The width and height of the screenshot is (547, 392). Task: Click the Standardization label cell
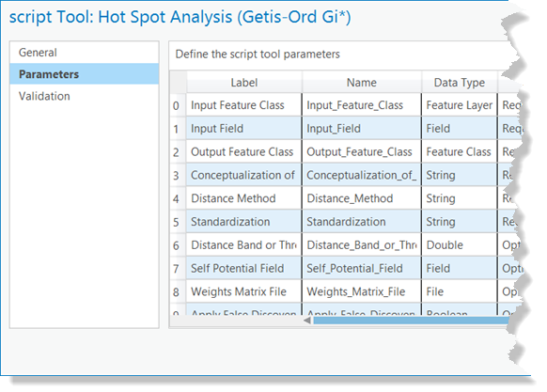click(x=243, y=222)
